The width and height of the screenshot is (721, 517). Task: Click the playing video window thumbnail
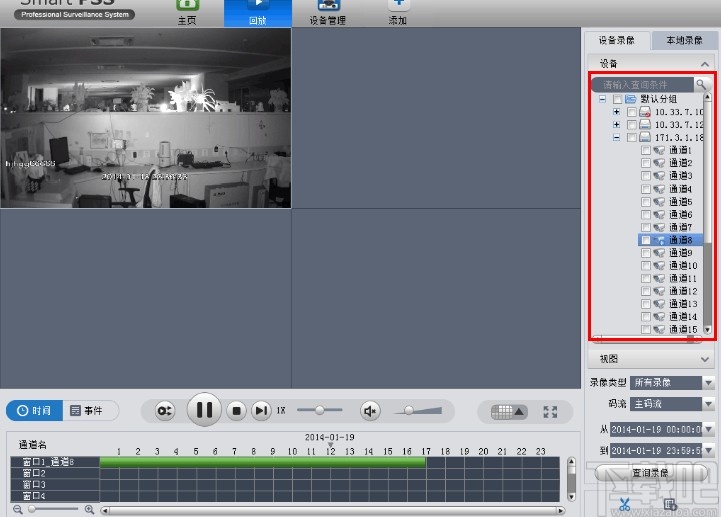tap(146, 118)
